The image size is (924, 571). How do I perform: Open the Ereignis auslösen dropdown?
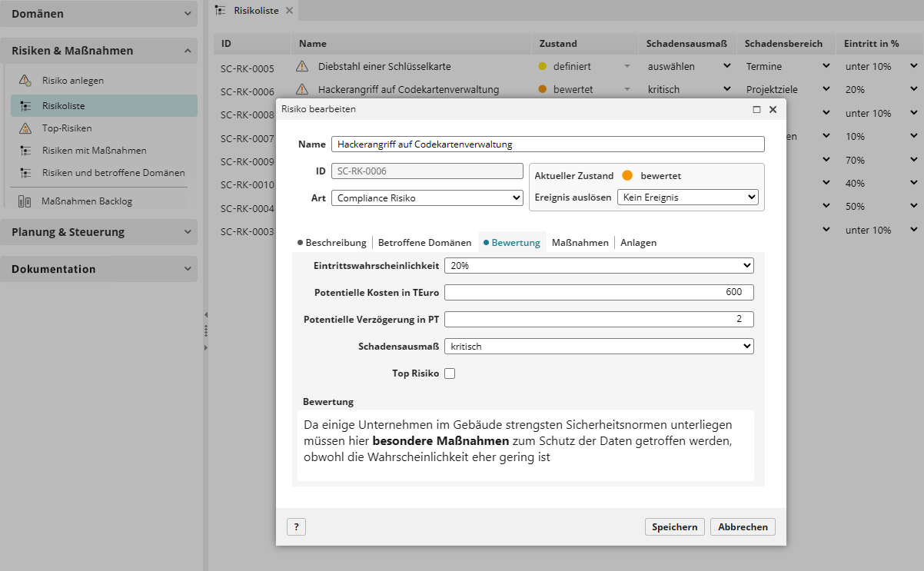(688, 197)
